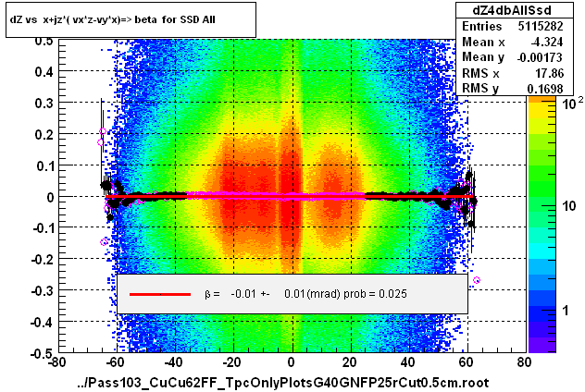Viewport: 585px width, 392px height.
Task: Click x-axis label -80
Action: click(57, 361)
